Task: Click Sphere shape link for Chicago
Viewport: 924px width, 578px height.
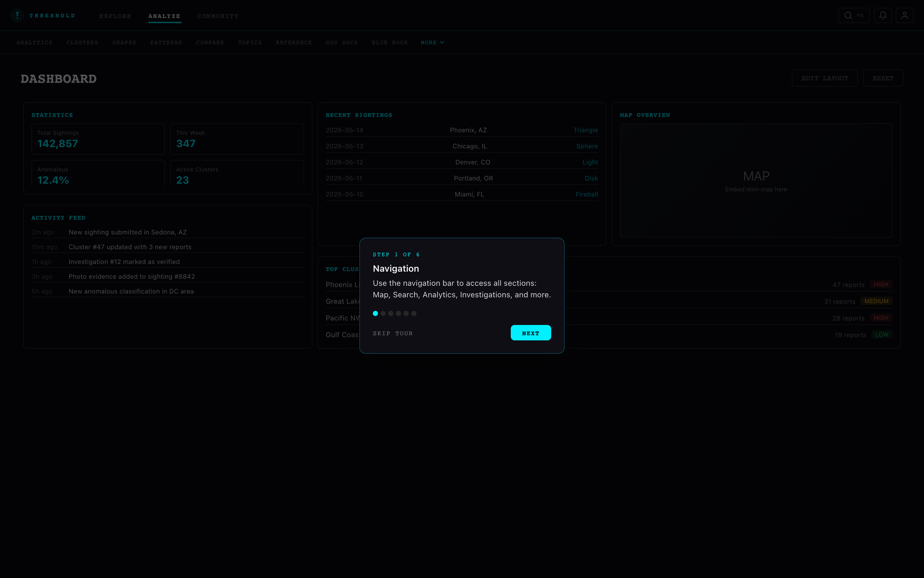Action: coord(587,146)
